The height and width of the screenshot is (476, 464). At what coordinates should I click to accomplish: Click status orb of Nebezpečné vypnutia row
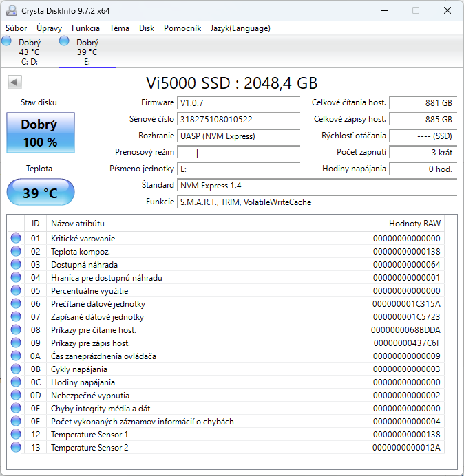click(16, 395)
